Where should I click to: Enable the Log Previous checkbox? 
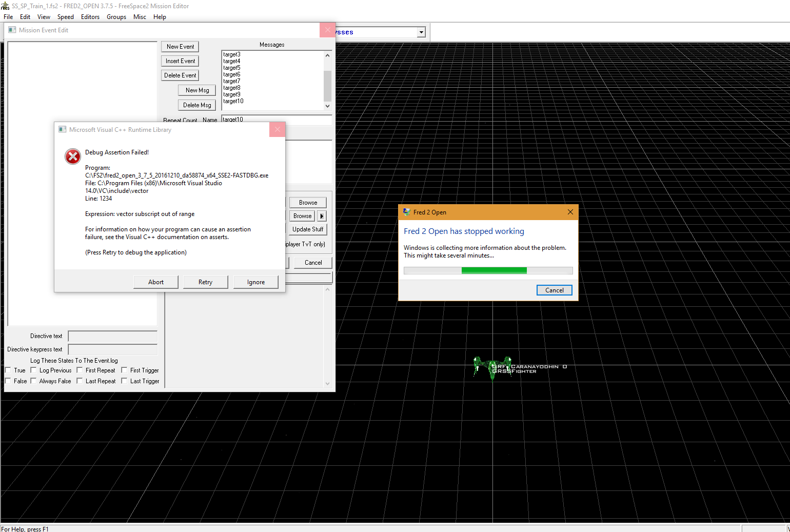pyautogui.click(x=34, y=370)
